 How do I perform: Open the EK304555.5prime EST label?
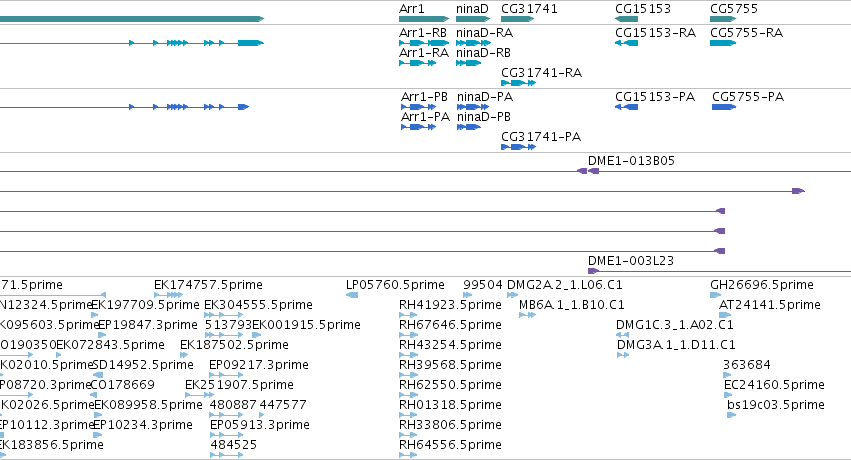coord(258,305)
